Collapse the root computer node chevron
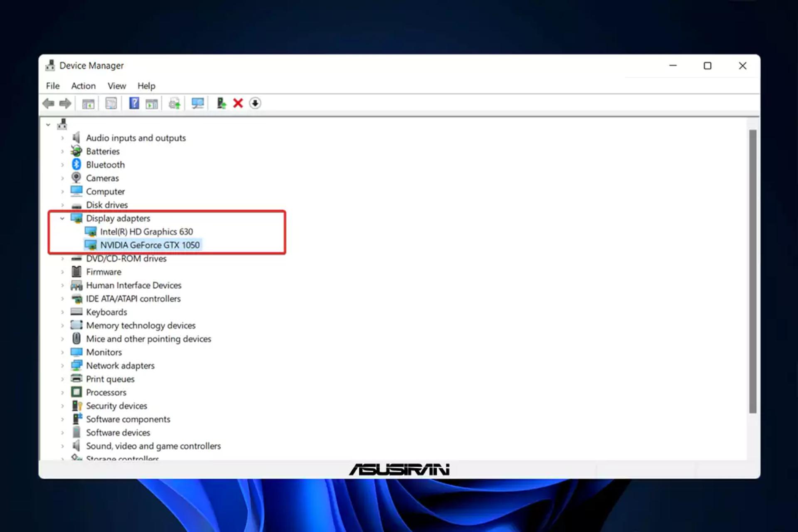The height and width of the screenshot is (532, 798). click(48, 125)
